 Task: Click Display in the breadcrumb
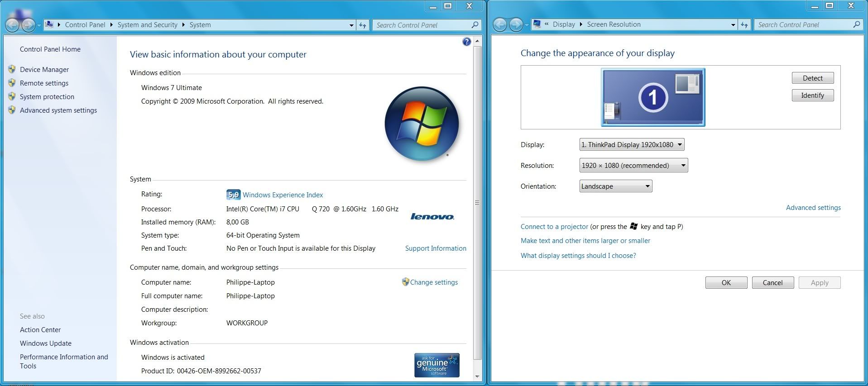564,24
